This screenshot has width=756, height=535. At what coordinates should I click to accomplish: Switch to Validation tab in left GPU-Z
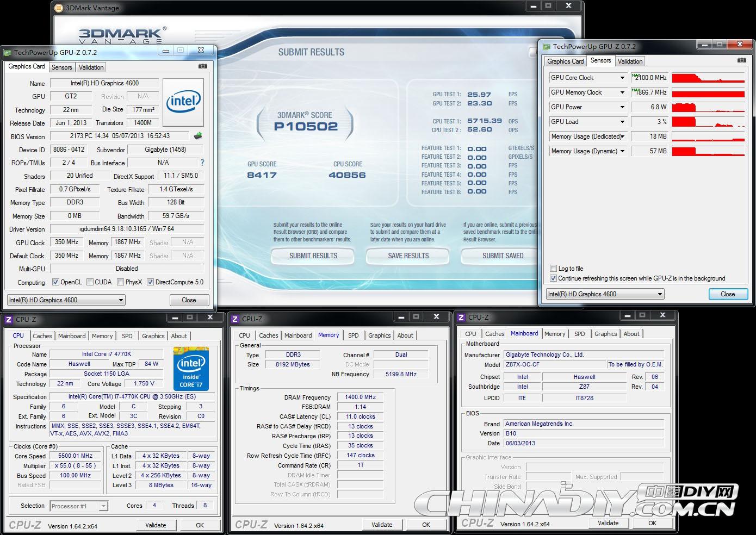pos(91,67)
